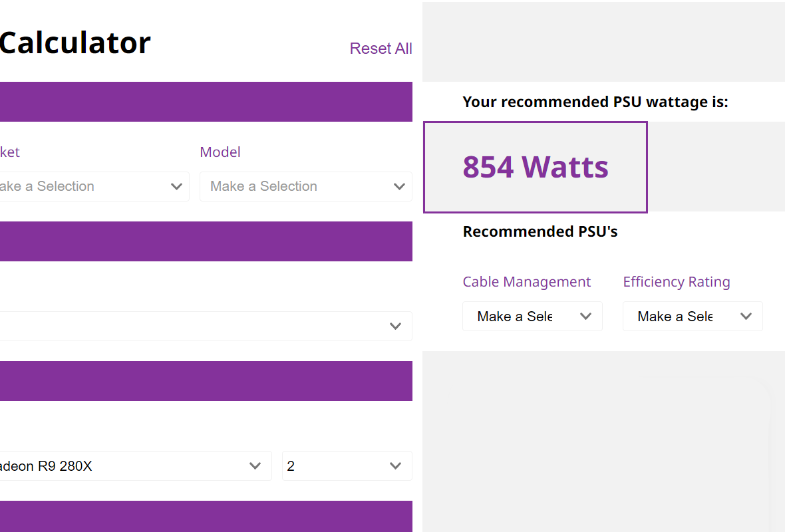Click the 854 Watts result box
Screen dimensions: 785x532
[535, 167]
